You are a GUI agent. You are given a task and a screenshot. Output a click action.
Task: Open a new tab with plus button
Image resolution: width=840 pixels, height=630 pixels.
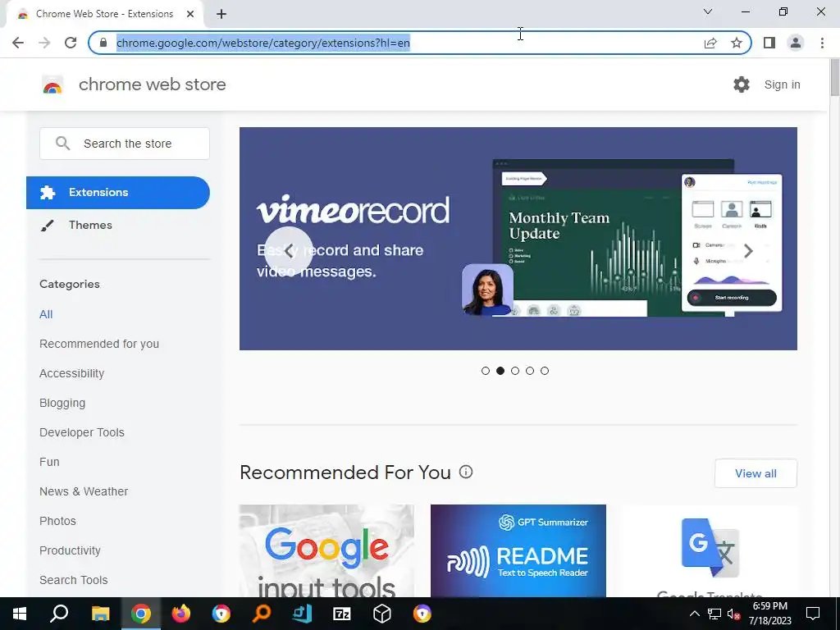tap(221, 14)
